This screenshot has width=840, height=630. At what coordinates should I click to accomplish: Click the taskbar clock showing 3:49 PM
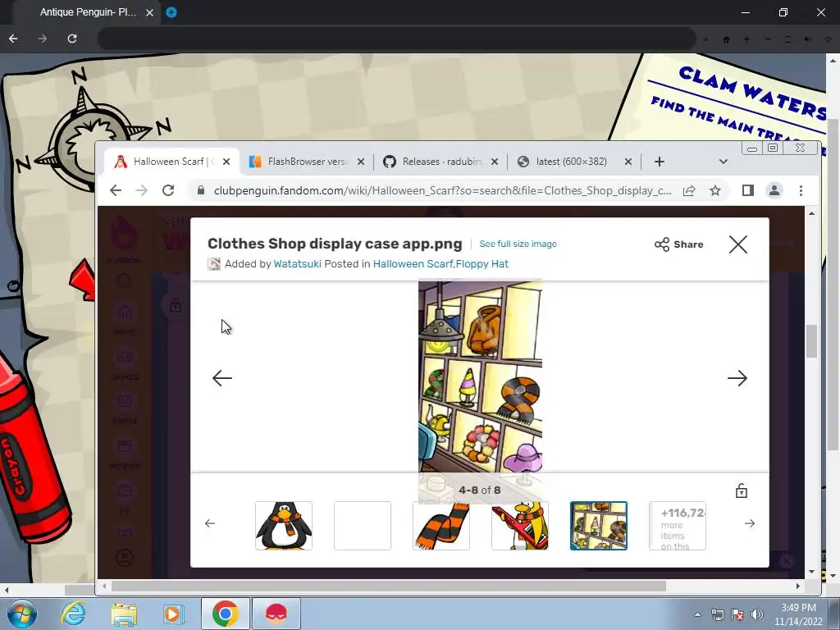click(x=798, y=614)
